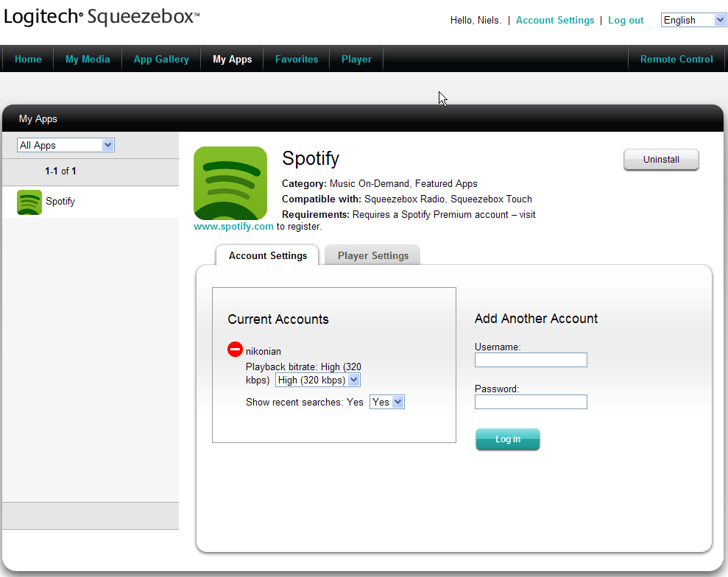Click the Log in button
The width and height of the screenshot is (728, 577).
pyautogui.click(x=508, y=439)
